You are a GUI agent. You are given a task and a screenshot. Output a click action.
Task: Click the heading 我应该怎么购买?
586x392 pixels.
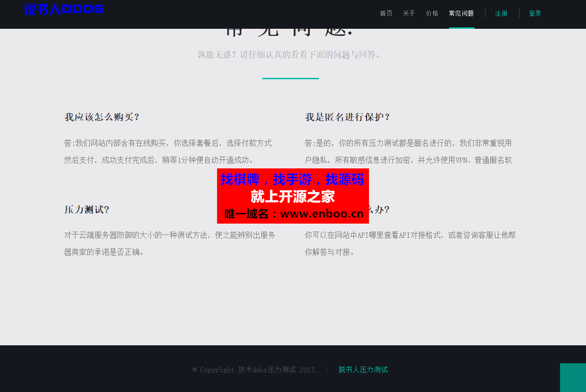(x=102, y=117)
